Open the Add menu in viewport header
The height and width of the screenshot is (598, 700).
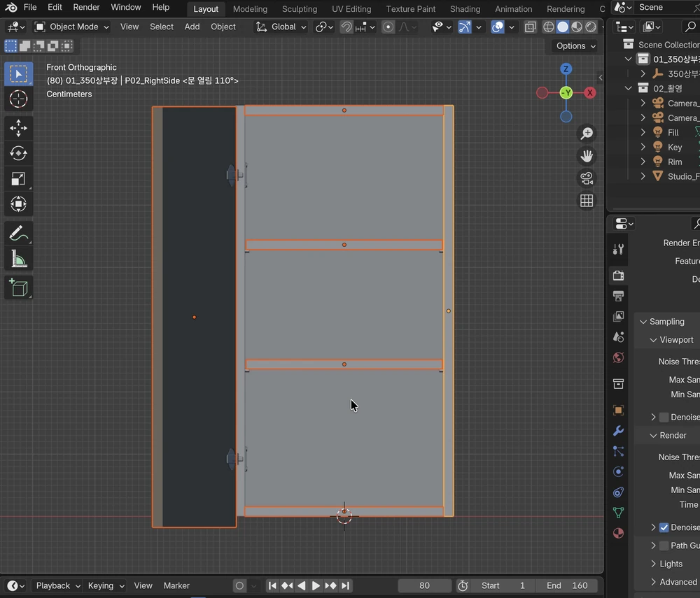(x=192, y=27)
